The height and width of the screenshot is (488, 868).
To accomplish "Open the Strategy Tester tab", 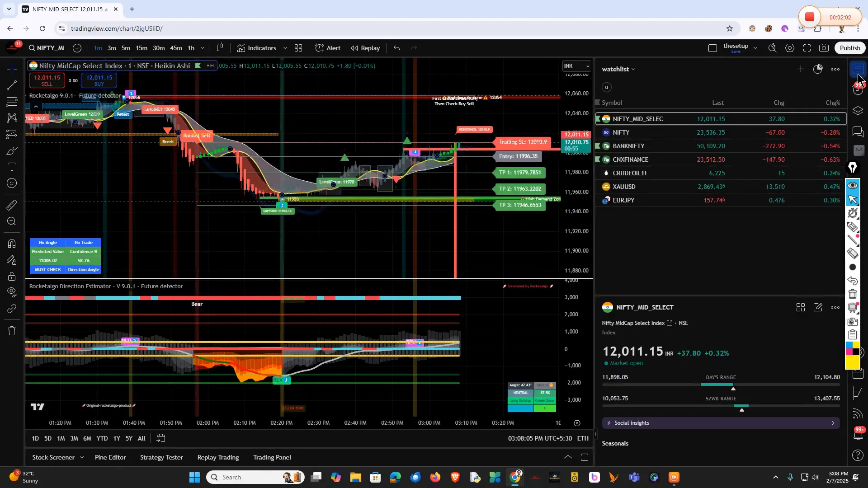I will pos(161,457).
